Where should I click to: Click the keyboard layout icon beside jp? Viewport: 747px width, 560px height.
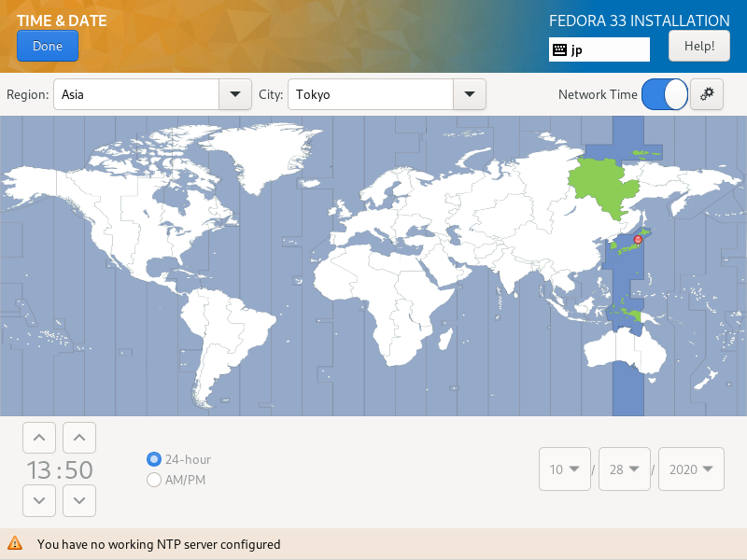pos(559,49)
